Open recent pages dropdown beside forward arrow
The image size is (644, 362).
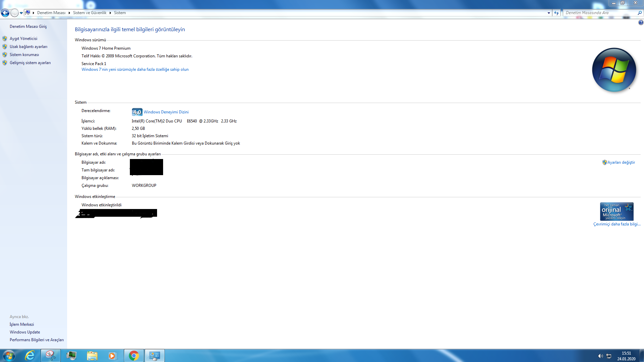(x=21, y=13)
